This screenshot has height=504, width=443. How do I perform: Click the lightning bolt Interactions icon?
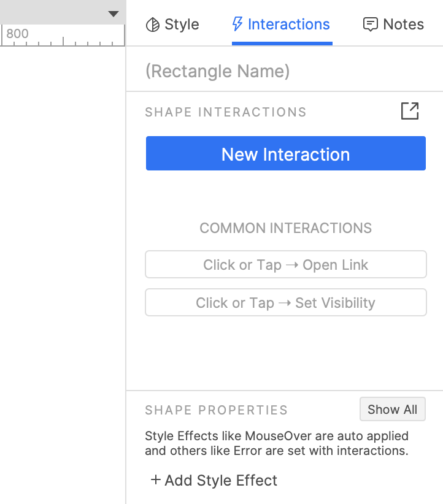(x=237, y=25)
